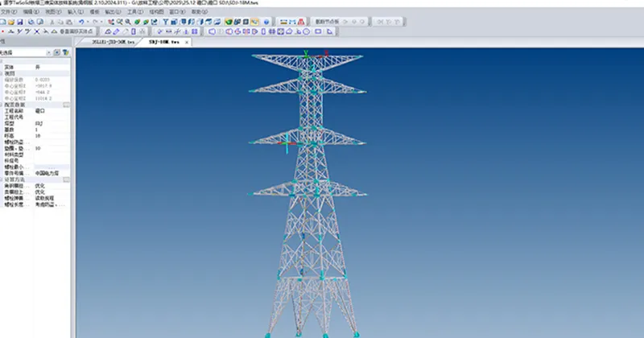Click the purple cloud-shaped view icon

289,31
